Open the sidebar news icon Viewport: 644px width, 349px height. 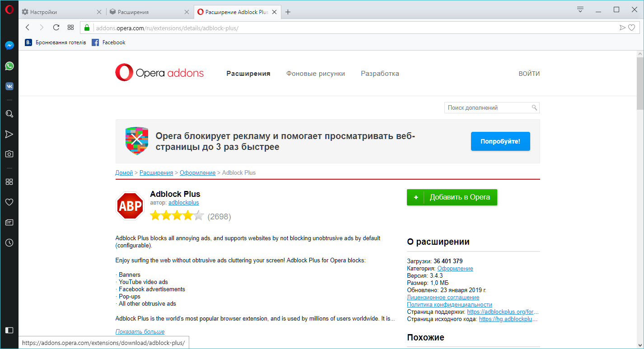tap(9, 222)
